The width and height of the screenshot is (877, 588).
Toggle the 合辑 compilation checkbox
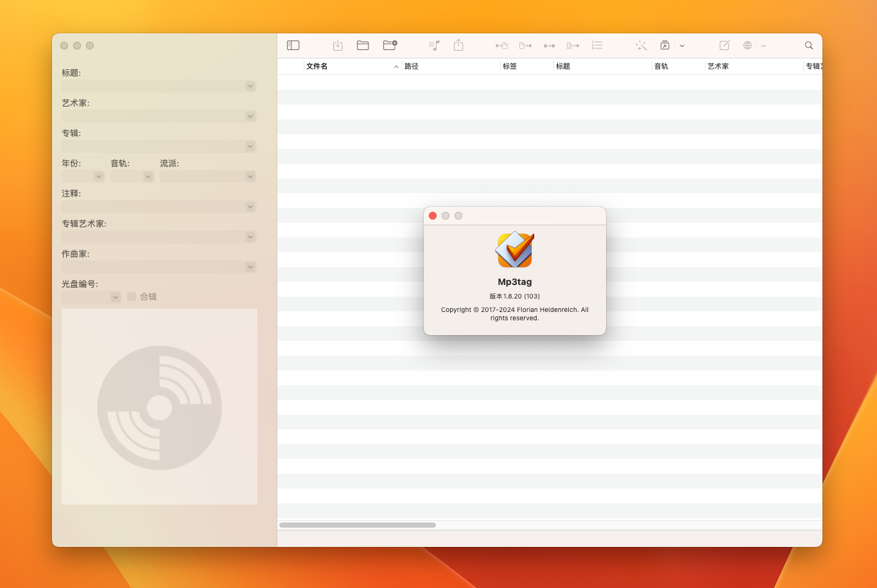(x=132, y=297)
